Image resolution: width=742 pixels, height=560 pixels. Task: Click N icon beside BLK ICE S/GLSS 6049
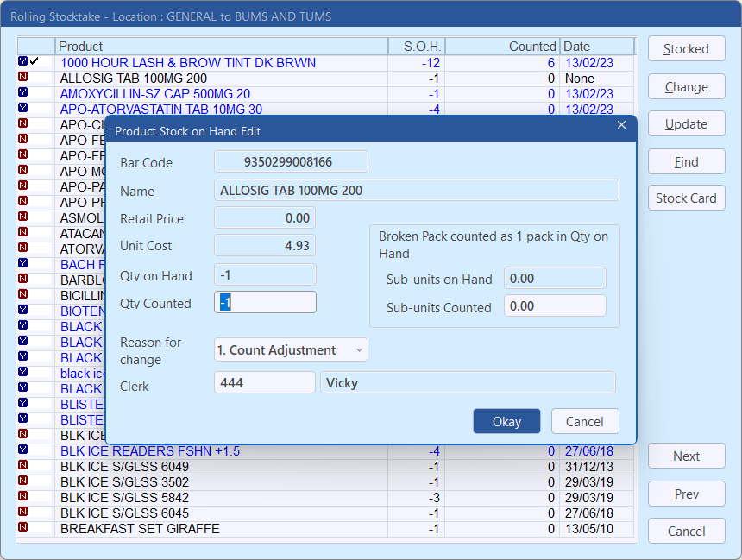click(x=22, y=466)
